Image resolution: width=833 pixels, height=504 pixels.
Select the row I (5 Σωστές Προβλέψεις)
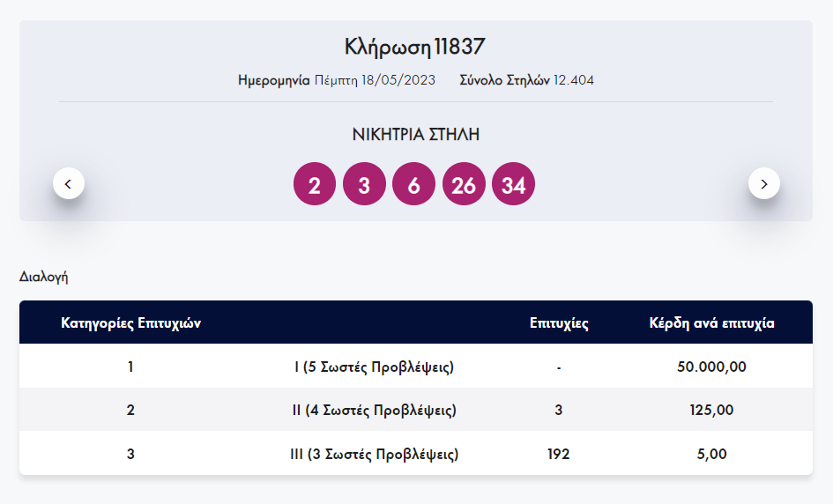(x=374, y=367)
